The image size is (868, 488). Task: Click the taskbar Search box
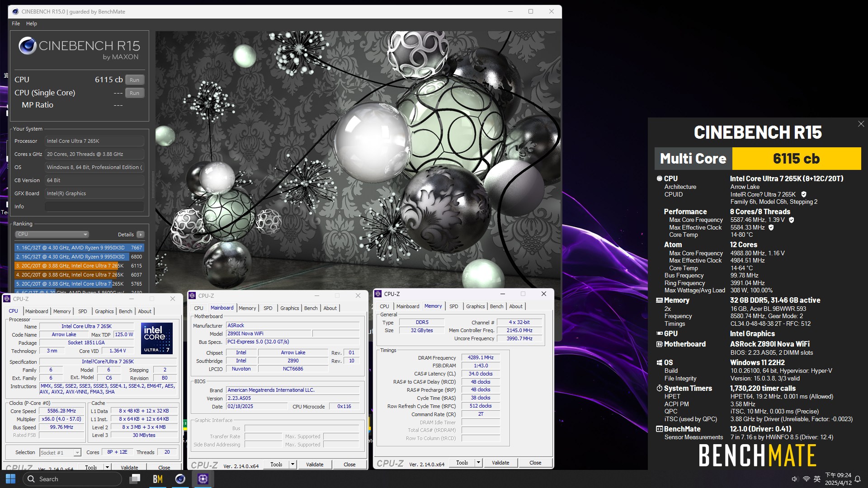pyautogui.click(x=72, y=479)
